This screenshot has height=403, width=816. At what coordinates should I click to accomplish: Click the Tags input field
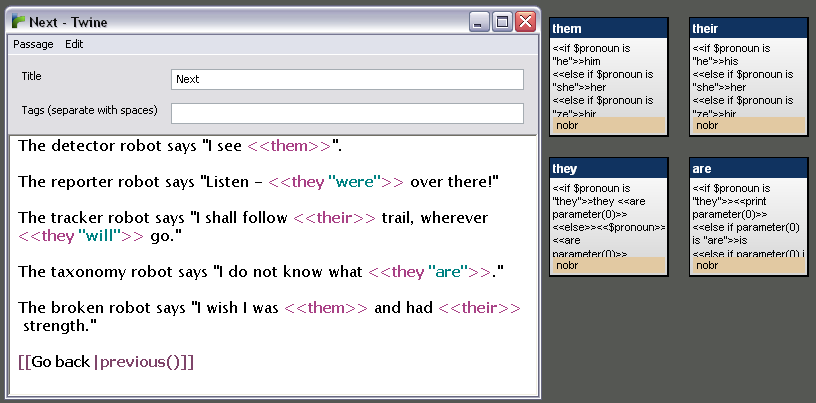tap(347, 113)
